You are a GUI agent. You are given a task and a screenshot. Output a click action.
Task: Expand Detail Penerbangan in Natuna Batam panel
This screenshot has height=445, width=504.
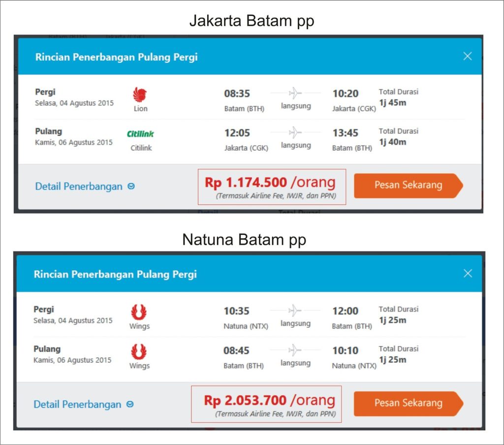coord(77,404)
